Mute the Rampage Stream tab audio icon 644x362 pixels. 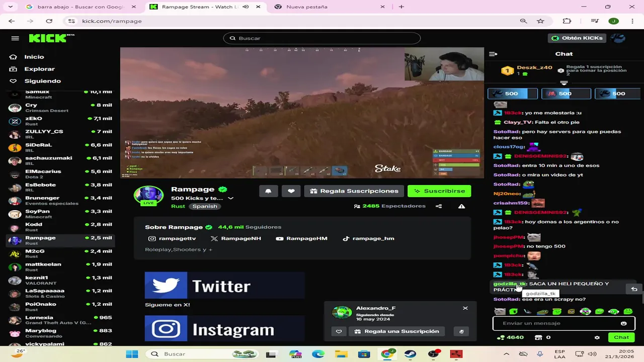[x=246, y=7]
